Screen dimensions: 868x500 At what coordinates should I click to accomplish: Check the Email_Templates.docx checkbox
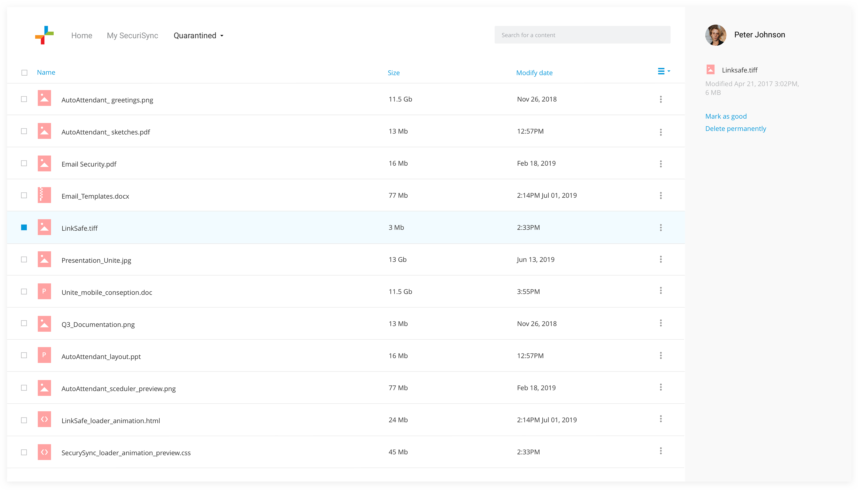pyautogui.click(x=24, y=195)
